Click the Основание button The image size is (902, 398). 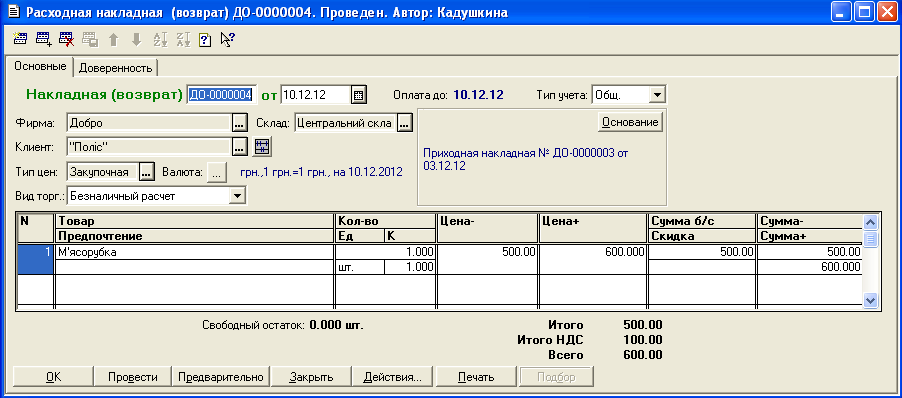pos(630,122)
